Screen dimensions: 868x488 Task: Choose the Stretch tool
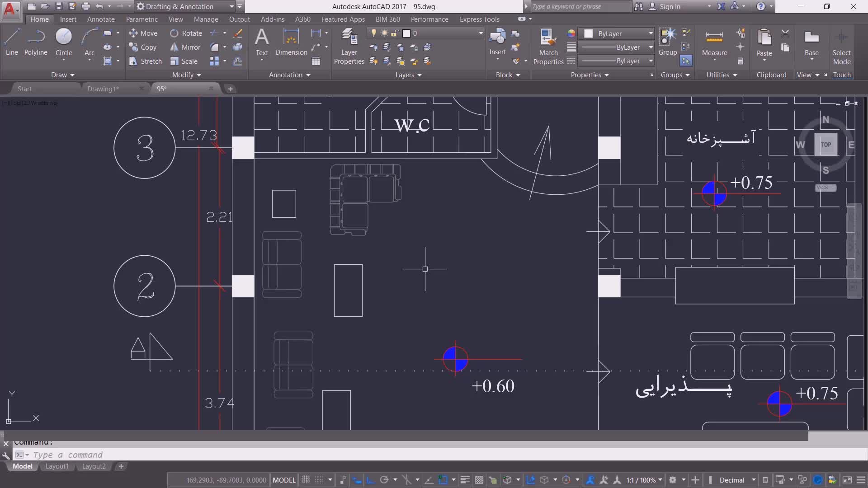click(x=146, y=61)
